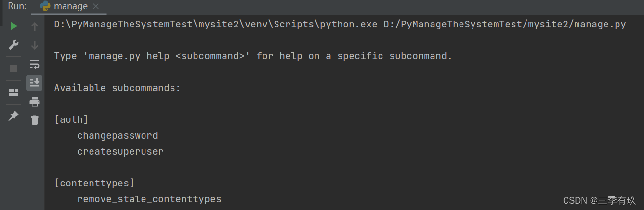
Task: Pin the run tab with pin icon
Action: (x=13, y=116)
